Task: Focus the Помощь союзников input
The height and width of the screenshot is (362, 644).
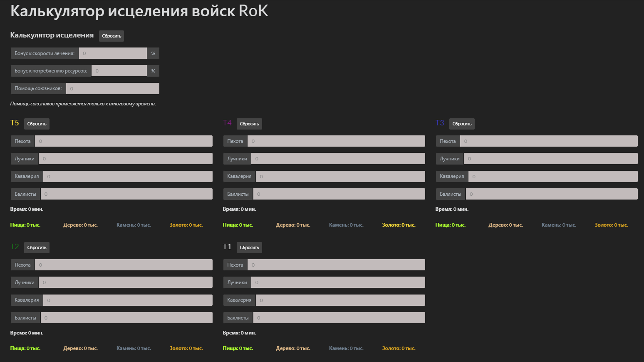Action: 112,88
